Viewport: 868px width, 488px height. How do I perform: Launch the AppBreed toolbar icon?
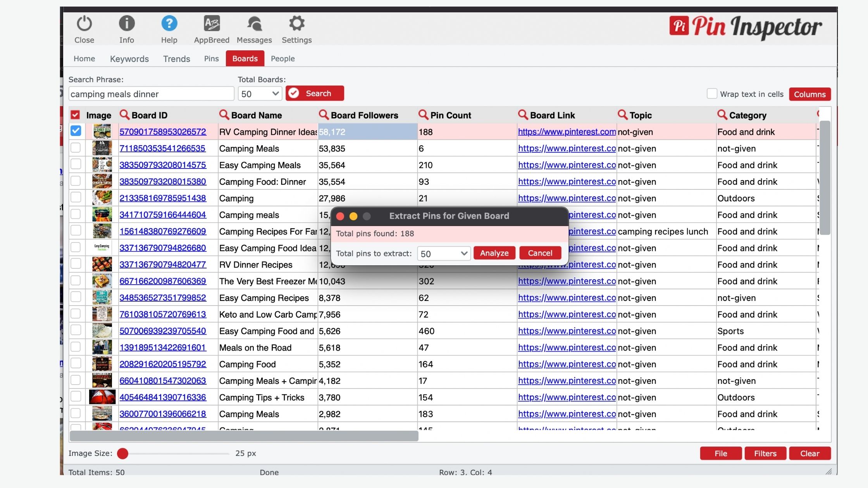(212, 24)
